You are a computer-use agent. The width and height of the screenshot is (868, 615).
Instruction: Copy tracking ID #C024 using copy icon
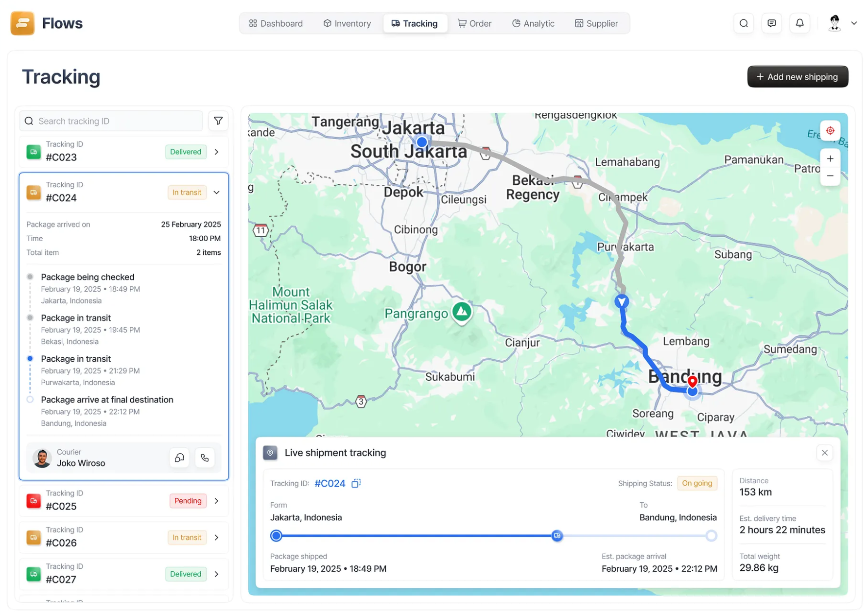tap(356, 483)
